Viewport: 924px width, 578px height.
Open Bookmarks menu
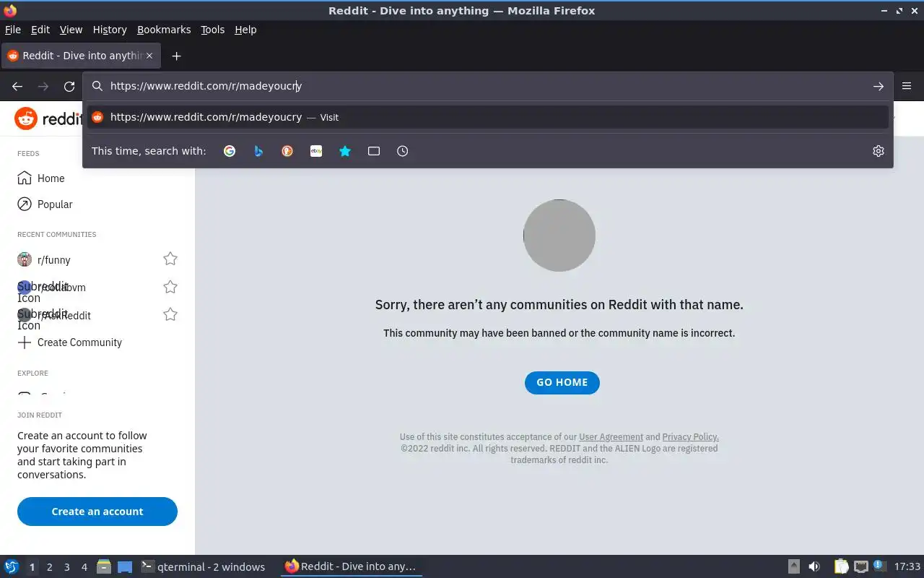pyautogui.click(x=164, y=30)
